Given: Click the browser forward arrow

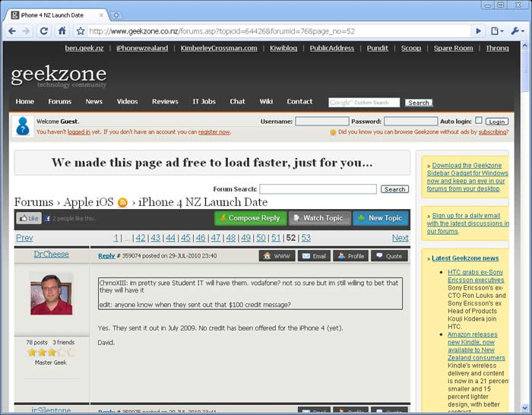Looking at the screenshot, I should [27, 31].
